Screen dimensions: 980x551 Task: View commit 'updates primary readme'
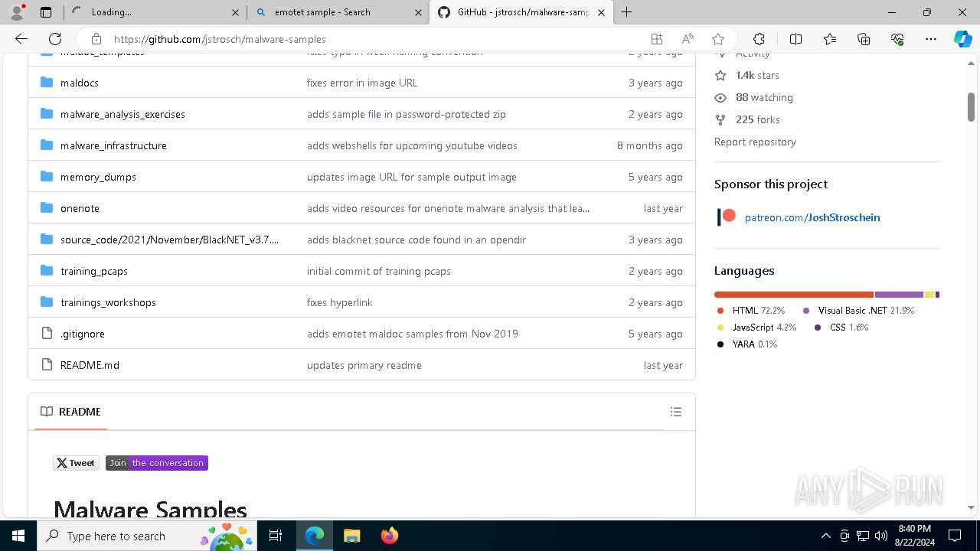pyautogui.click(x=364, y=365)
